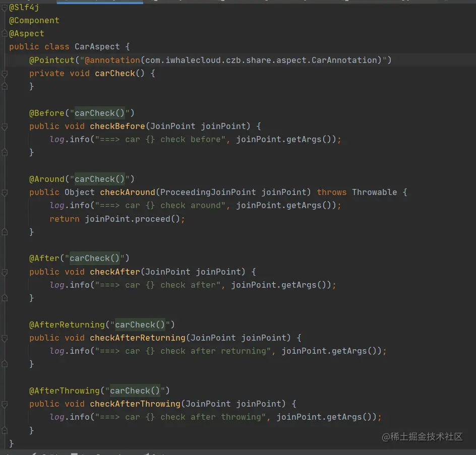Click the log reference in checkBefore body

point(57,140)
